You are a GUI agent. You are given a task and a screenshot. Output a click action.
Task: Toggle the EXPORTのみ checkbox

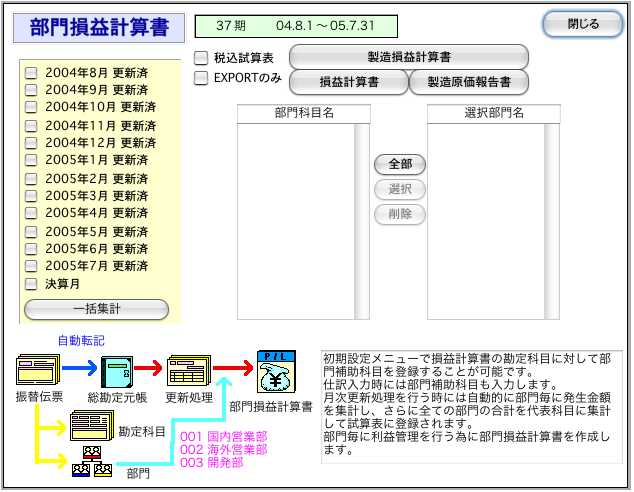point(201,77)
